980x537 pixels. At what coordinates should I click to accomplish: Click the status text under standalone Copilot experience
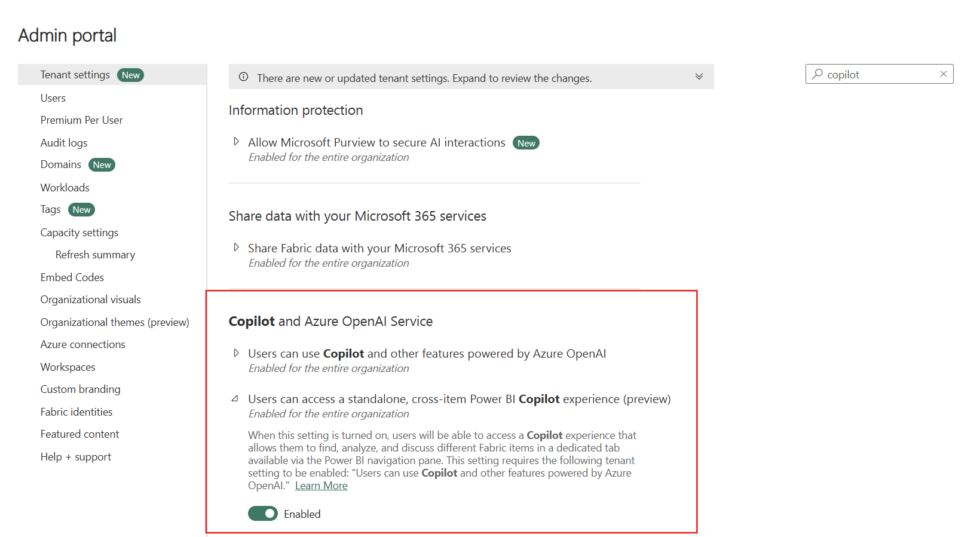[329, 414]
